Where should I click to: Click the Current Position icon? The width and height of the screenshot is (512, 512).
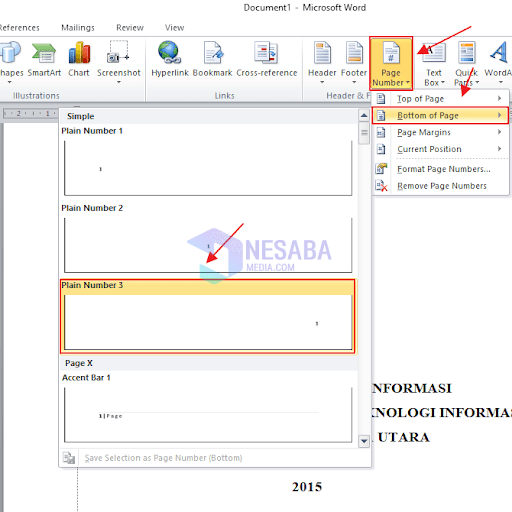pos(381,149)
